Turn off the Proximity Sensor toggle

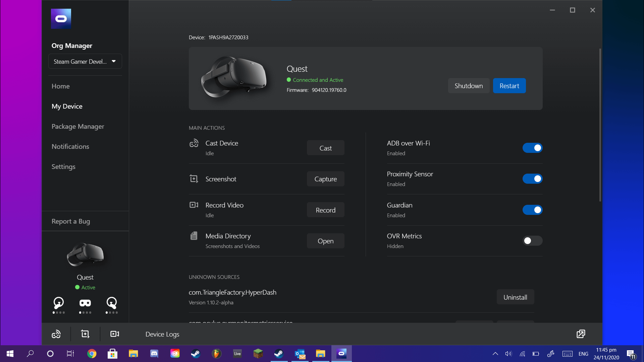coord(532,179)
